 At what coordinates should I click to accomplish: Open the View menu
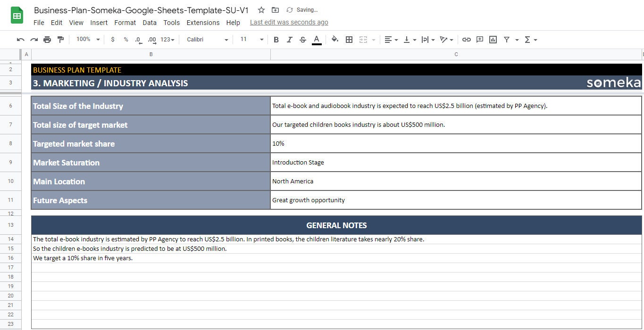pyautogui.click(x=76, y=23)
